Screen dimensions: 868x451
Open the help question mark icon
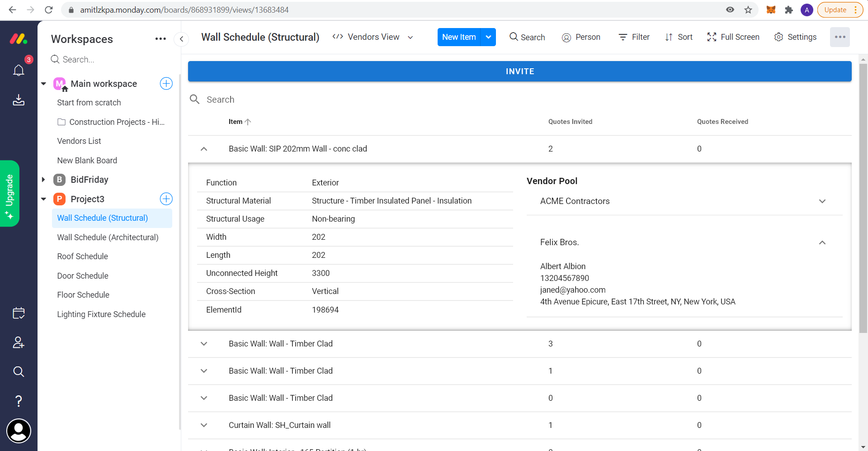coord(19,401)
